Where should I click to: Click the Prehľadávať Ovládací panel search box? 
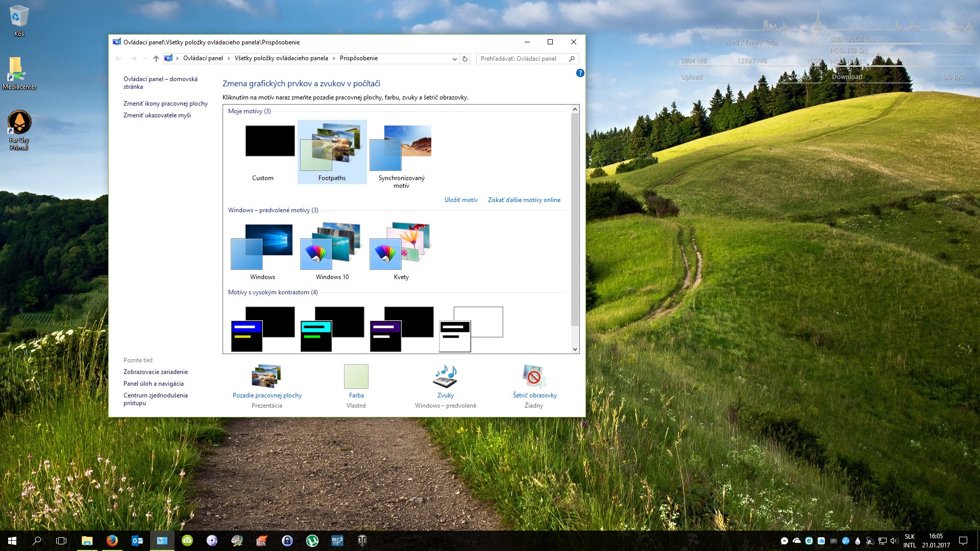(523, 59)
